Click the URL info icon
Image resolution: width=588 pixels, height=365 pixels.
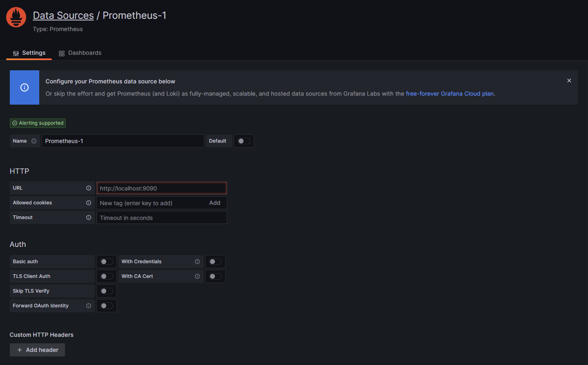pos(89,188)
